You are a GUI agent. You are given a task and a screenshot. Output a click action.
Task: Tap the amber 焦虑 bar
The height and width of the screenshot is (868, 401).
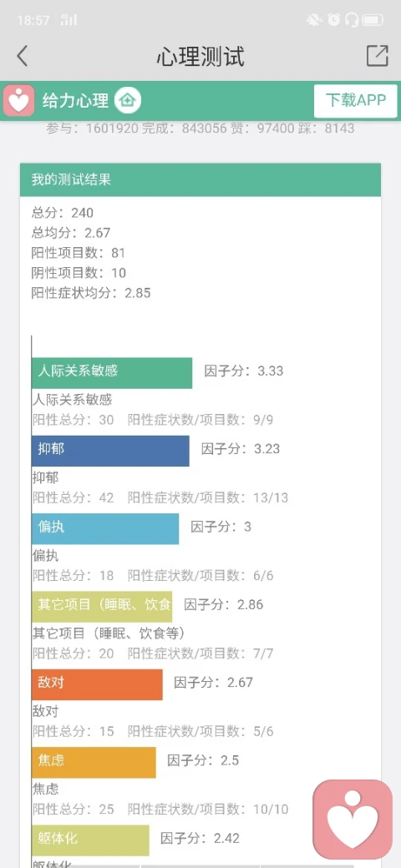pyautogui.click(x=94, y=763)
